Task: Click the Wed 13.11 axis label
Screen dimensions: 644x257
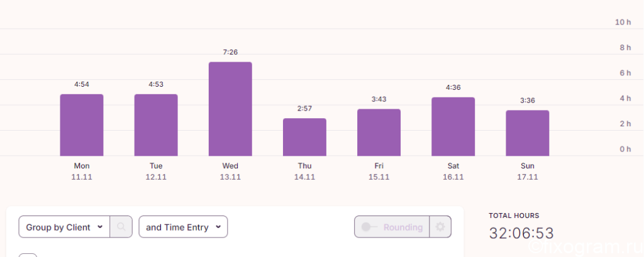Action: [230, 172]
